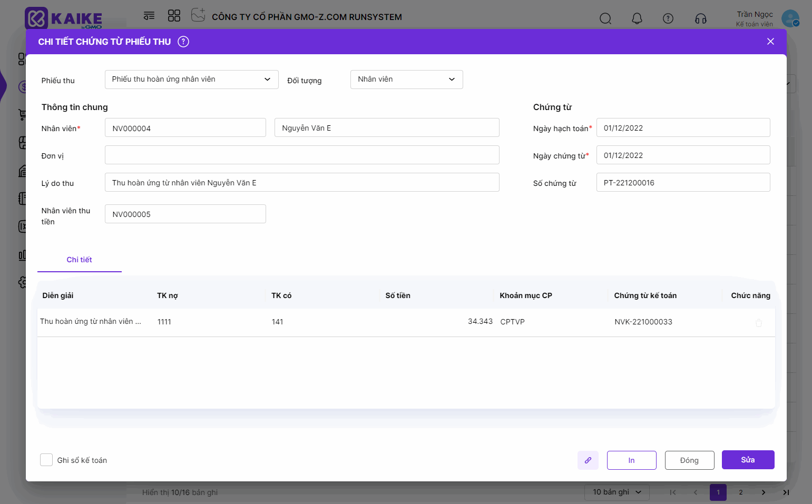Image resolution: width=812 pixels, height=504 pixels.
Task: Click help icon next to dialog title
Action: (x=183, y=42)
